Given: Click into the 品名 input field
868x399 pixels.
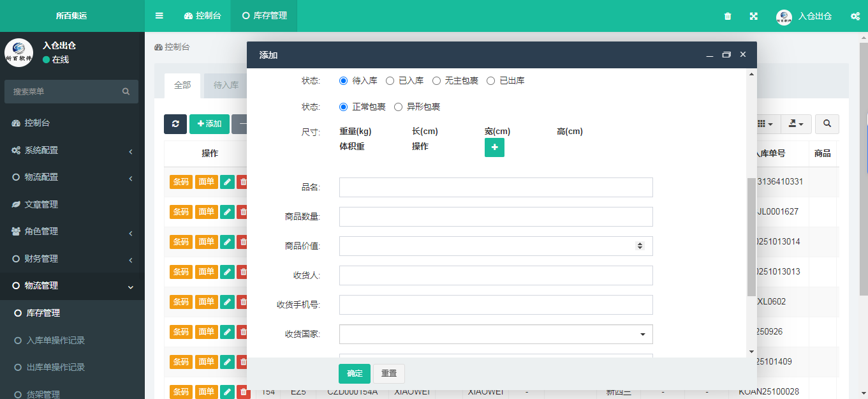Looking at the screenshot, I should click(496, 188).
